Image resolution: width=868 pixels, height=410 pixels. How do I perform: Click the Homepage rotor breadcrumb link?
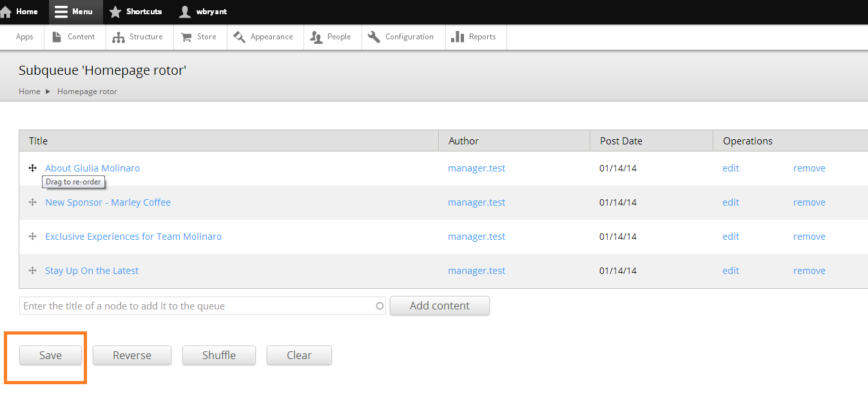pyautogui.click(x=87, y=92)
